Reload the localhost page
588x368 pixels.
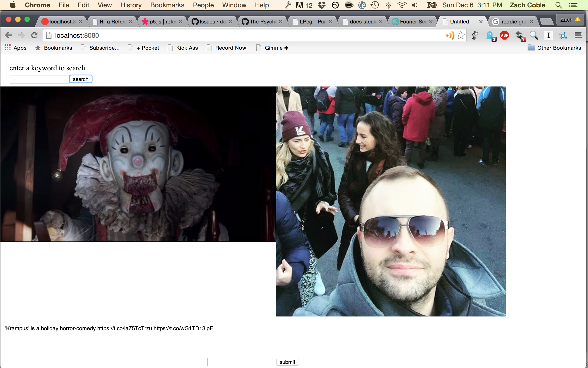click(34, 35)
